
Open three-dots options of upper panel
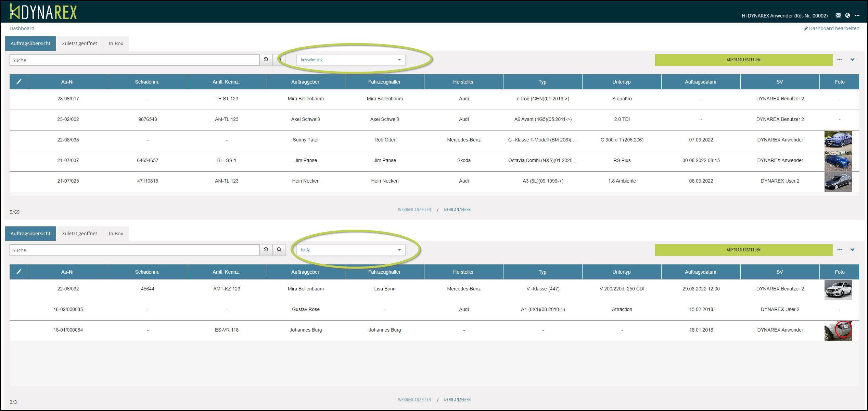pos(839,60)
